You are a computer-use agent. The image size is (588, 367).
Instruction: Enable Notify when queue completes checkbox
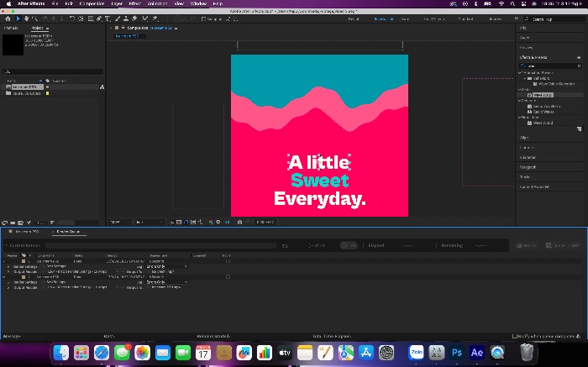(x=514, y=336)
